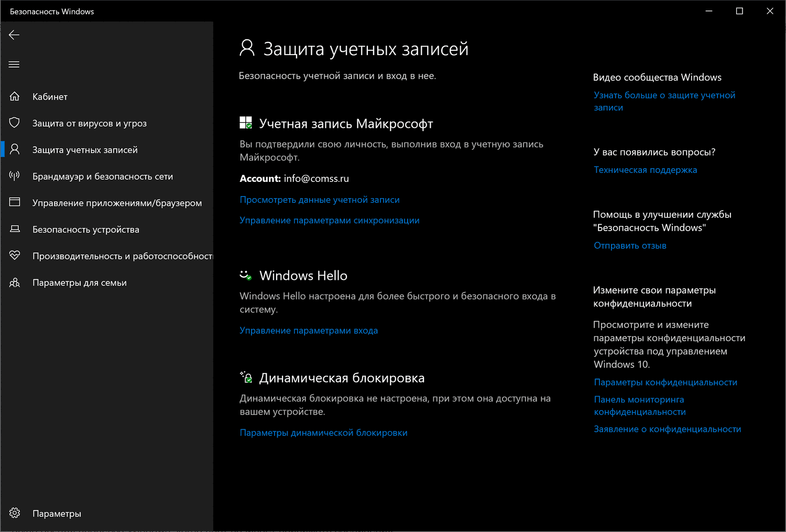This screenshot has height=532, width=786.
Task: Click the firewall network signal icon
Action: tap(15, 176)
